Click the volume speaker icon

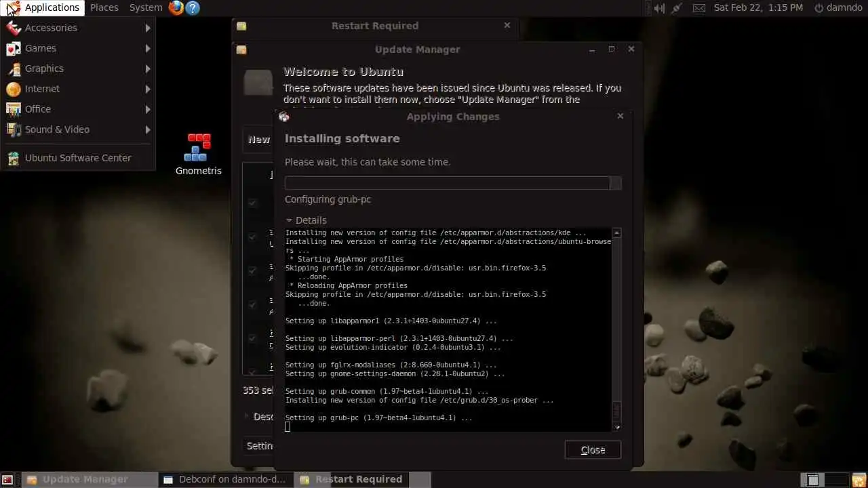[x=658, y=7]
